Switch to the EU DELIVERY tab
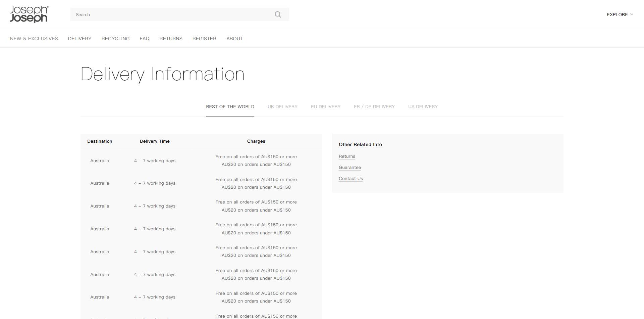644x319 pixels. 326,107
